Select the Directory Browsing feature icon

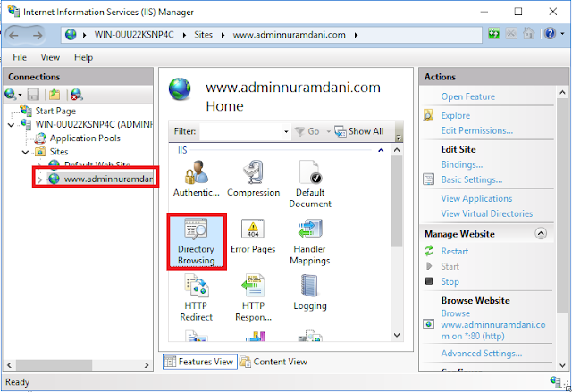(x=197, y=241)
